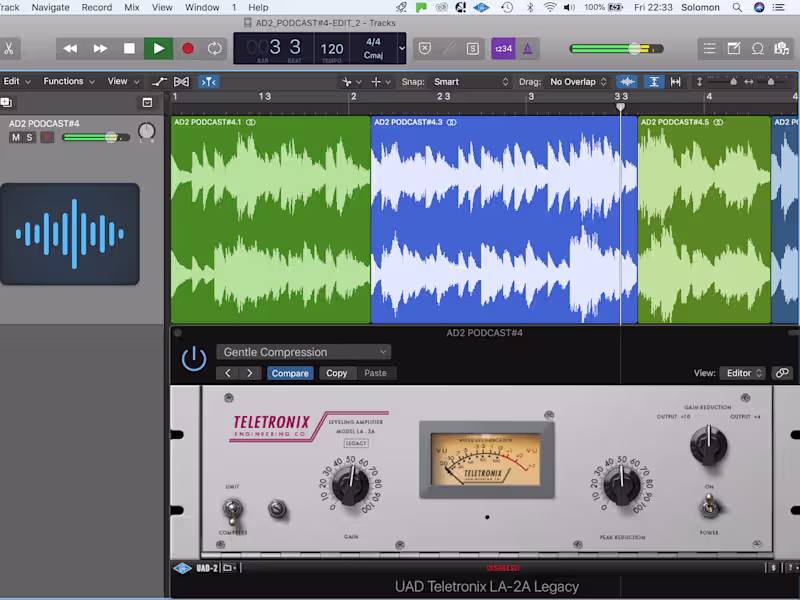This screenshot has width=800, height=600.
Task: Toggle the metronome click icon
Action: point(527,48)
